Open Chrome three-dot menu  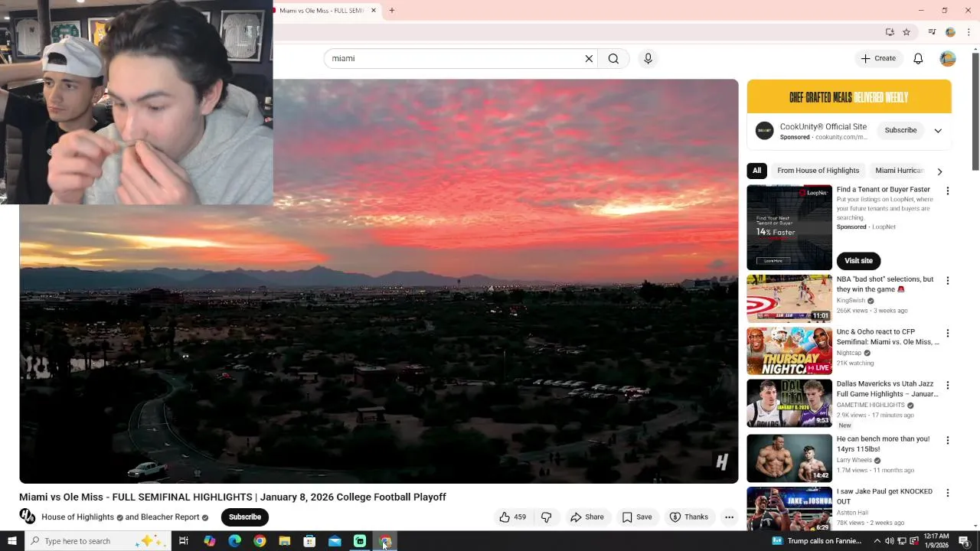[x=969, y=32]
